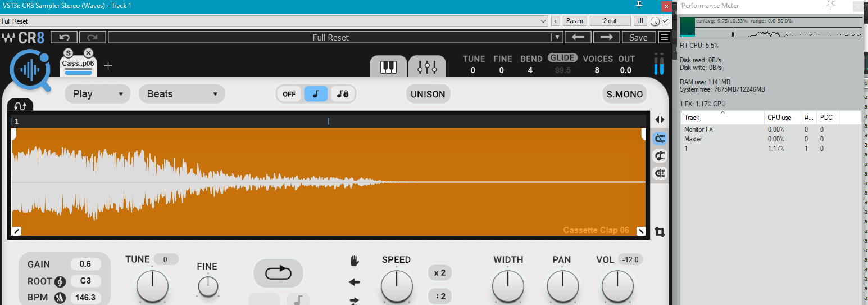Click the BEND value 4
The height and width of the screenshot is (305, 868).
tap(530, 70)
